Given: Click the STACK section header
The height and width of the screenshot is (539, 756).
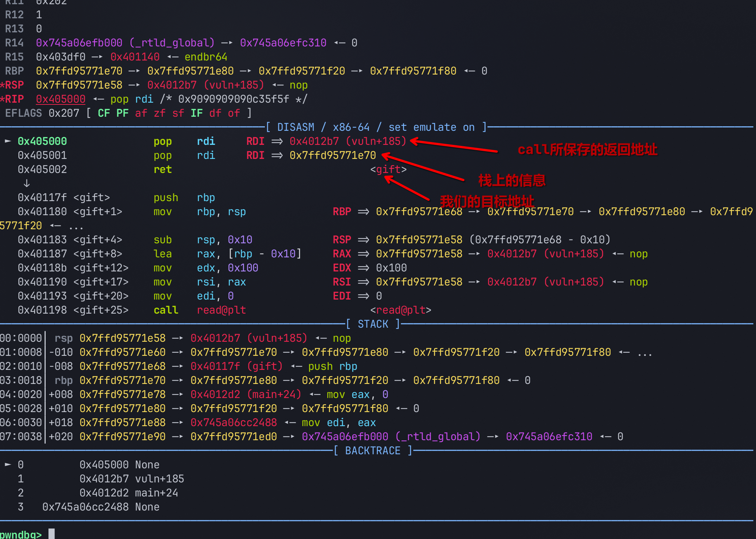Looking at the screenshot, I should point(373,324).
